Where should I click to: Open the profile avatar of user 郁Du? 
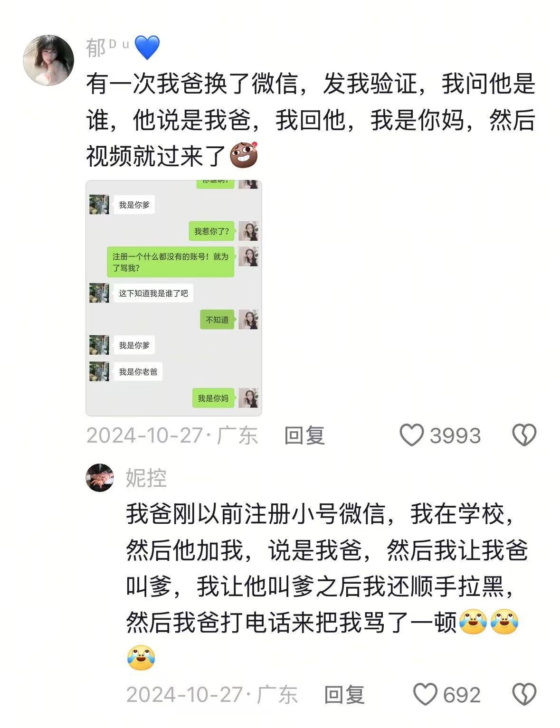48,60
